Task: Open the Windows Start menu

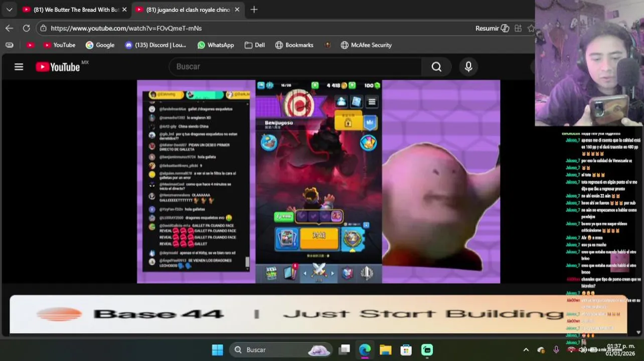Action: [x=218, y=349]
